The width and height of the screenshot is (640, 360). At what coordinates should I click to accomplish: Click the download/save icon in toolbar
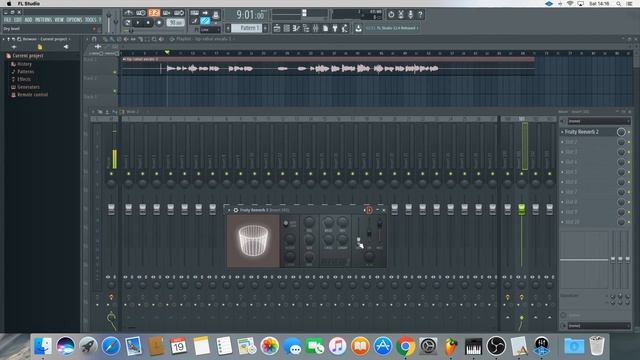(x=358, y=28)
